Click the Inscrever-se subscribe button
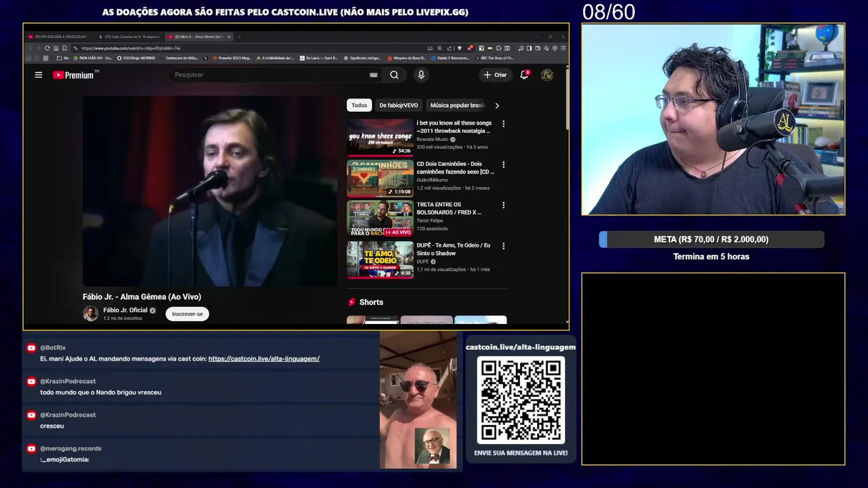The width and height of the screenshot is (868, 488). [x=187, y=314]
